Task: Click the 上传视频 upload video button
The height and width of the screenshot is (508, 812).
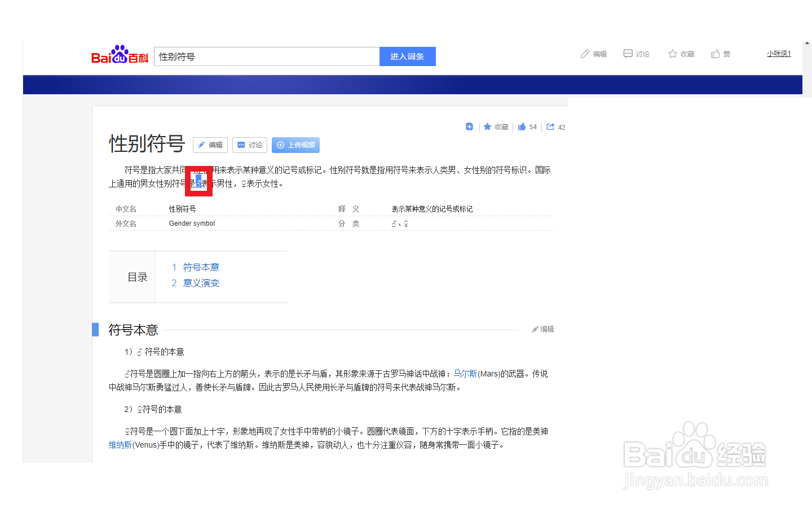Action: pos(295,145)
